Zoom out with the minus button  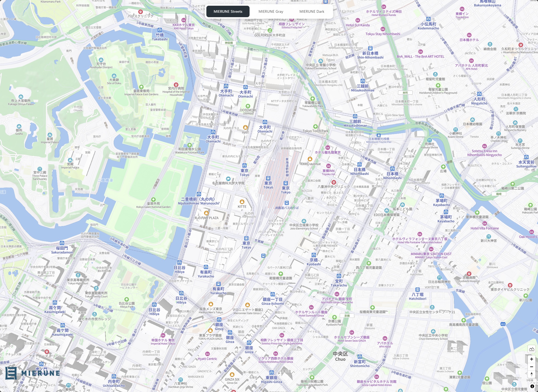point(531,367)
